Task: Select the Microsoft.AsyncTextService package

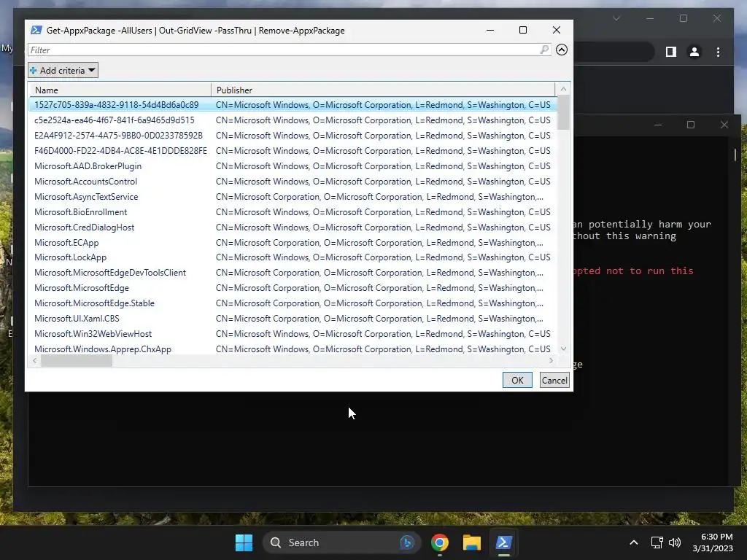Action: (293, 197)
